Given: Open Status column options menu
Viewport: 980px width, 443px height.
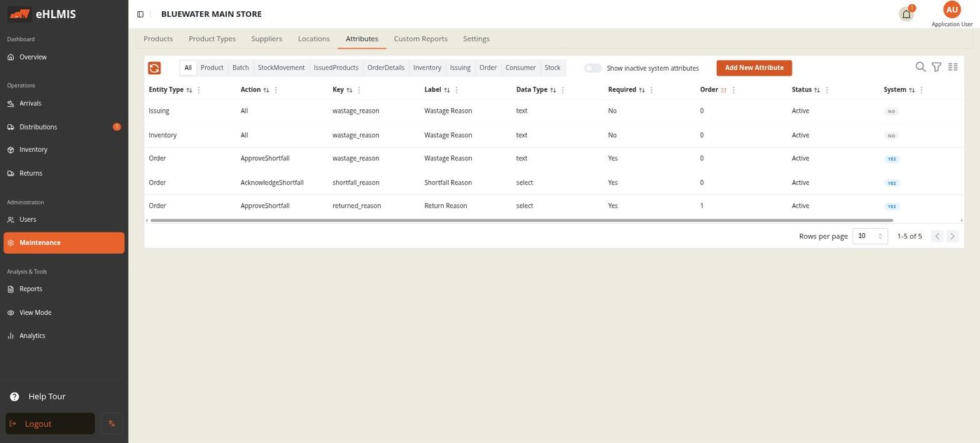Looking at the screenshot, I should click(x=827, y=90).
